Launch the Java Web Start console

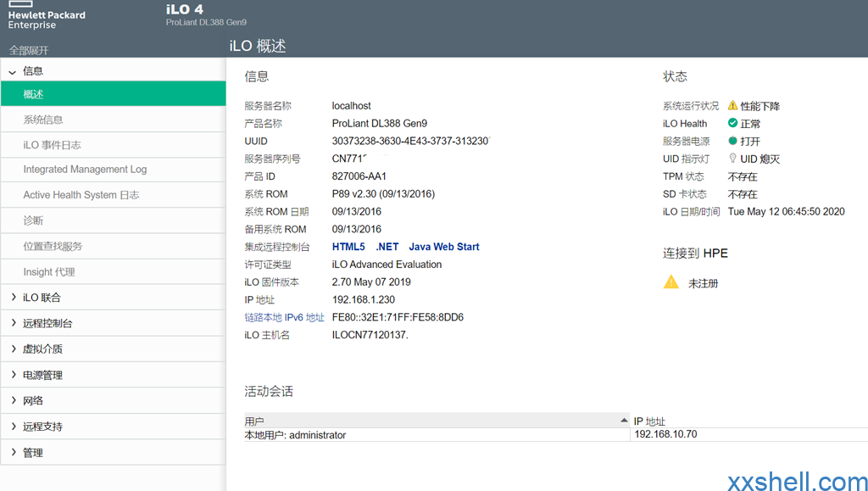(x=444, y=247)
